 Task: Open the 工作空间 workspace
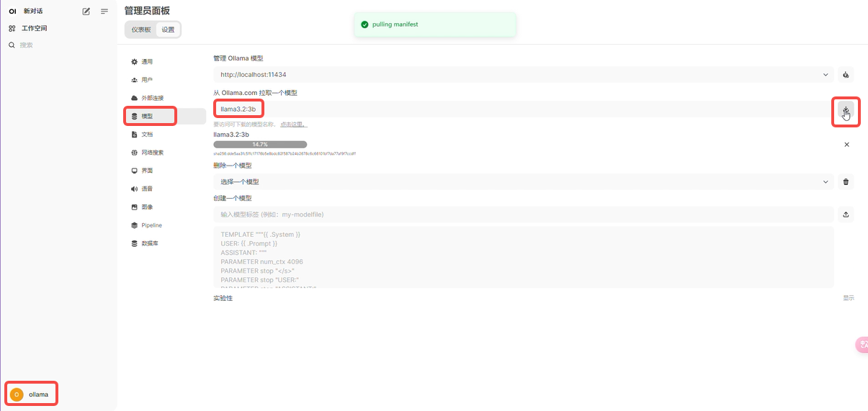(34, 28)
